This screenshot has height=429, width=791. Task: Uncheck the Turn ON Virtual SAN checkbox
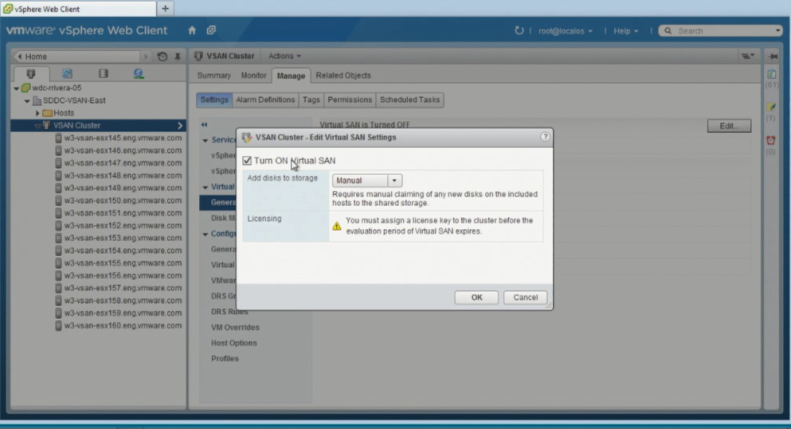pos(247,160)
